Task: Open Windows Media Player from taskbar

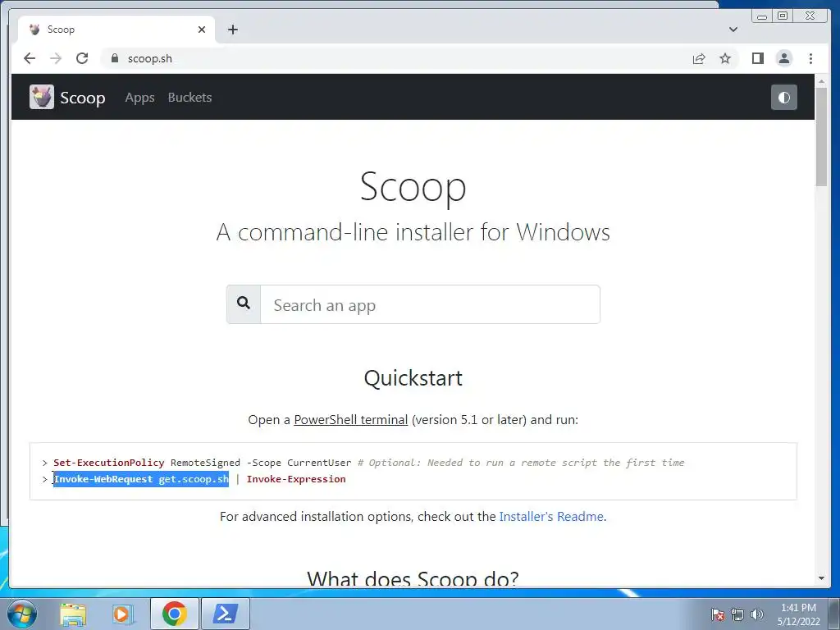Action: 123,614
